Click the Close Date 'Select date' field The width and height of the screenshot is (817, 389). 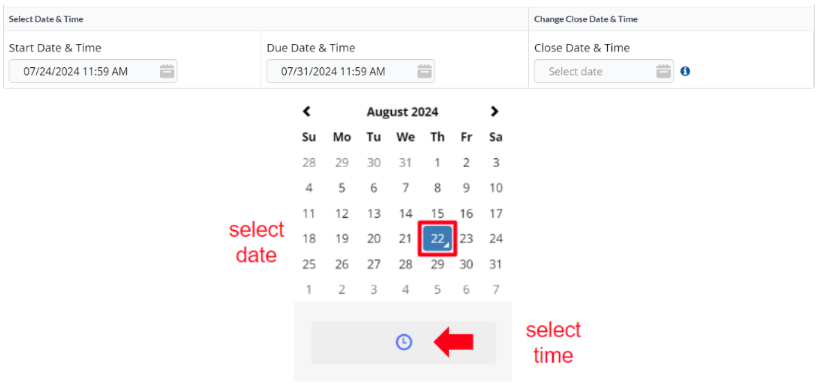(x=603, y=71)
